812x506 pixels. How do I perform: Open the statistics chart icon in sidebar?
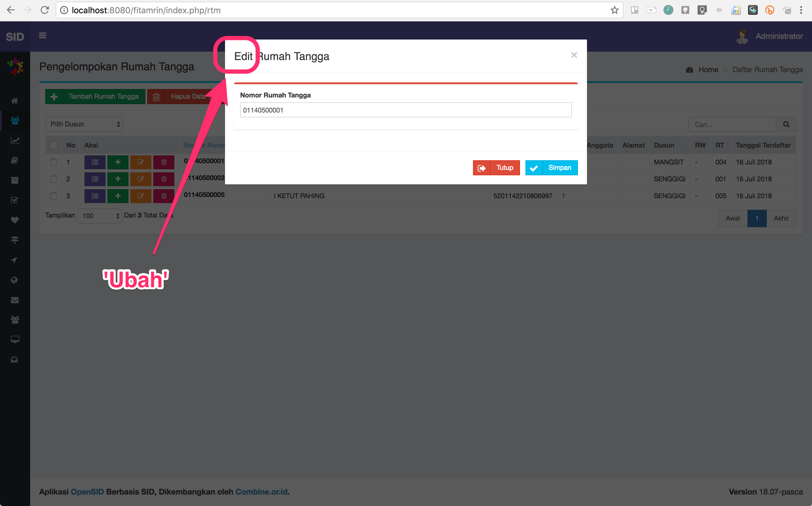click(15, 141)
